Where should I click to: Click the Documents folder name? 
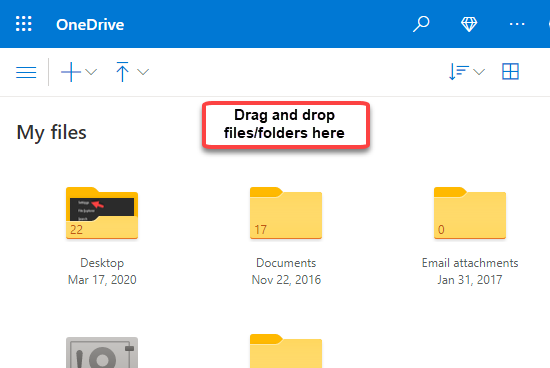(x=286, y=263)
